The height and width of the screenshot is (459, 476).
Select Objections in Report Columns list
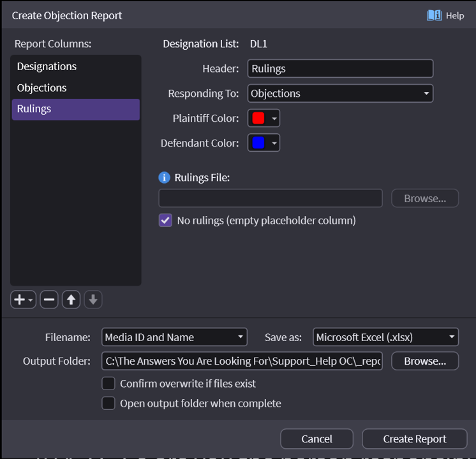coord(75,88)
